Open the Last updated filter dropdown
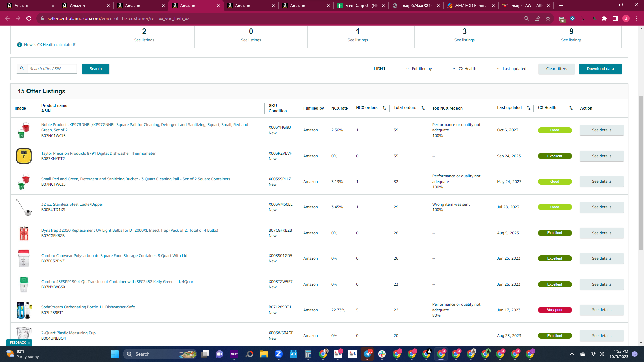This screenshot has width=644, height=362. [512, 69]
